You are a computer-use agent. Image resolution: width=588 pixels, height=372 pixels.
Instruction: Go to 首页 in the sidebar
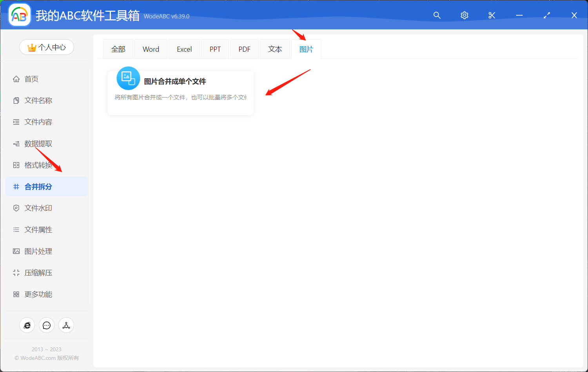[x=31, y=79]
